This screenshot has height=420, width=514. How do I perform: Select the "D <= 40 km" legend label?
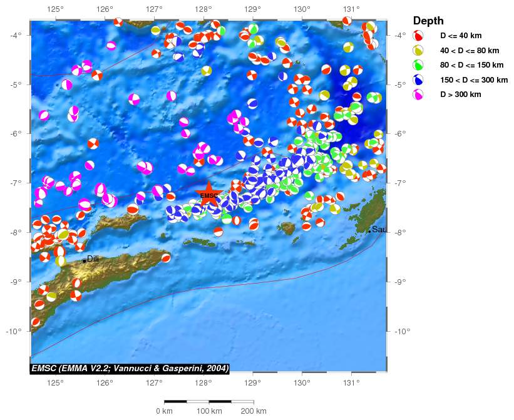point(460,36)
